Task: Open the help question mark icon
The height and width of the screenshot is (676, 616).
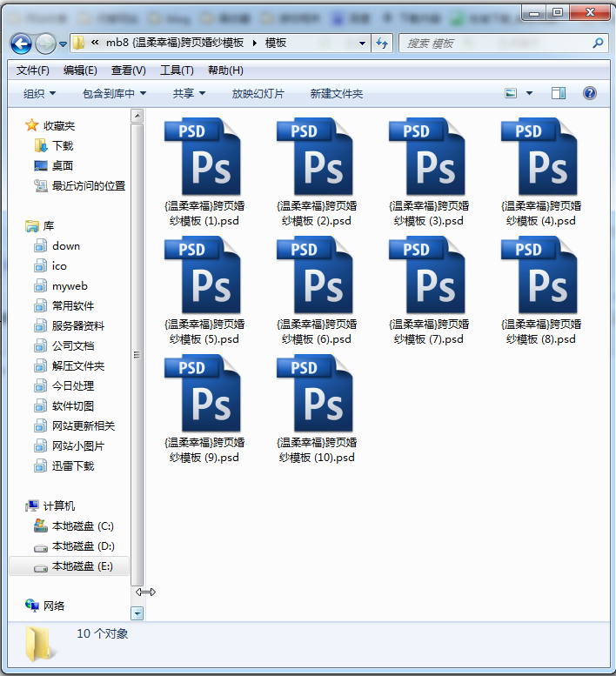Action: click(x=590, y=93)
